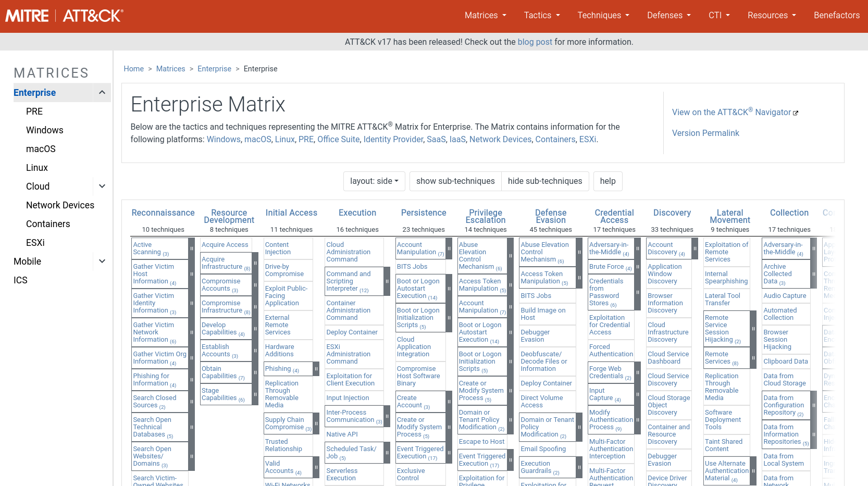Click the show sub-techniques button

pyautogui.click(x=455, y=181)
